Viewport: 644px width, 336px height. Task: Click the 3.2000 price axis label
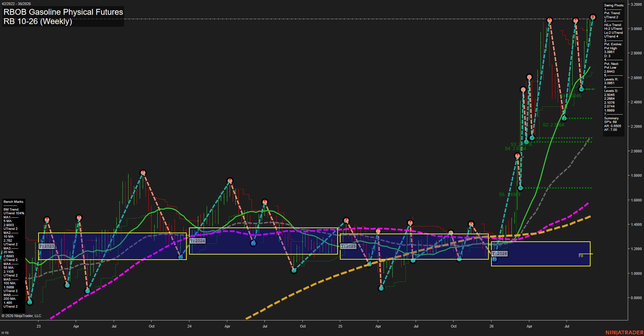(x=636, y=4)
